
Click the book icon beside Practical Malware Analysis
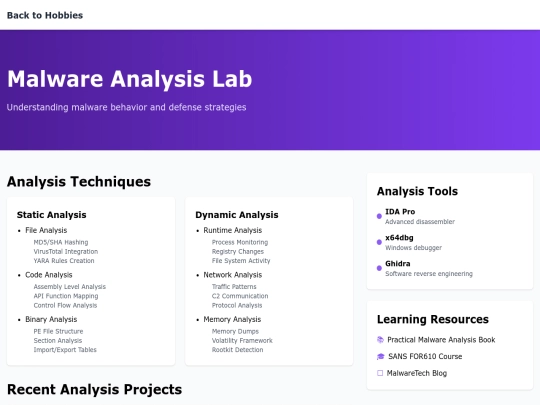tap(380, 340)
